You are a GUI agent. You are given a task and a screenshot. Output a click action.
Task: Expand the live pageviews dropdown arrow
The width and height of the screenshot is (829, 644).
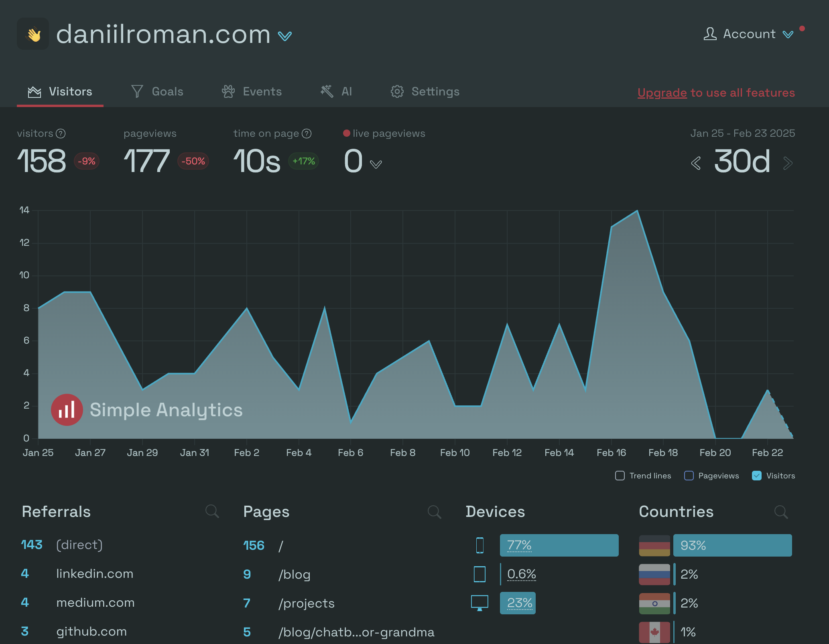point(376,164)
